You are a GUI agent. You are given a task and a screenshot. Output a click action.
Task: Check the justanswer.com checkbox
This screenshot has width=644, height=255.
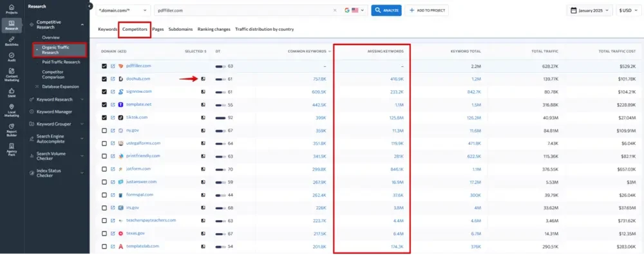click(104, 182)
